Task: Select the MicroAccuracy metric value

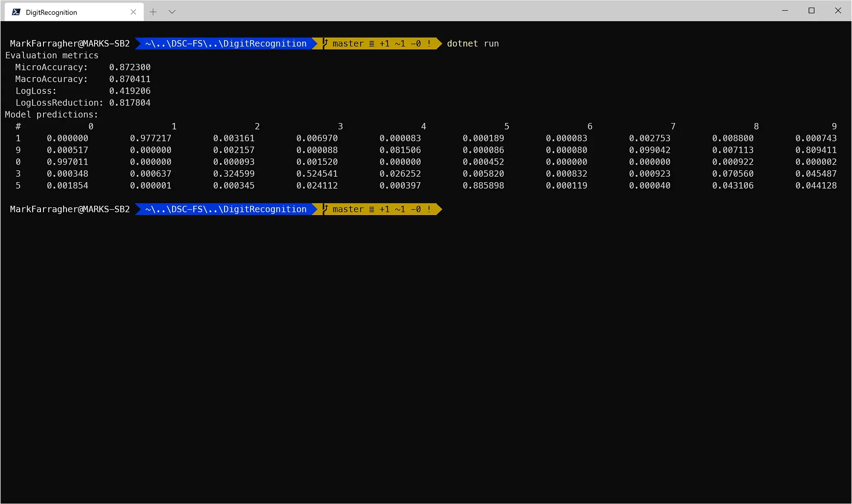Action: tap(130, 67)
